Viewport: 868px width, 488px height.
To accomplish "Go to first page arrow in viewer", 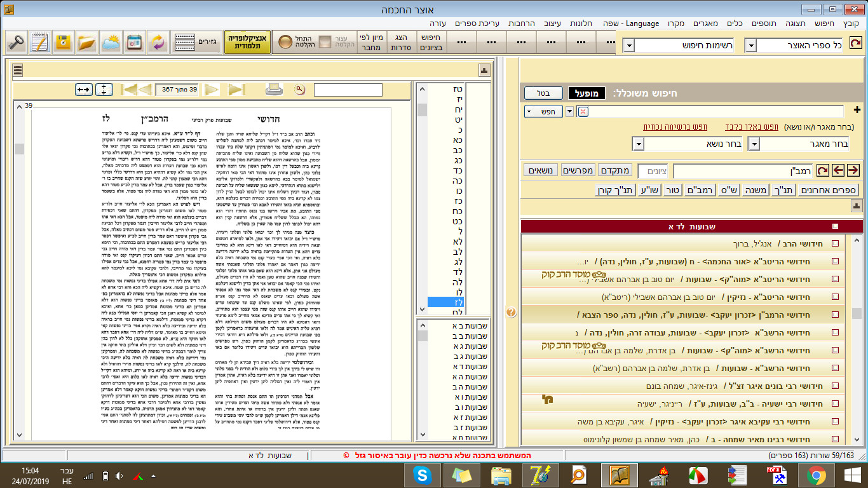I will pyautogui.click(x=129, y=90).
